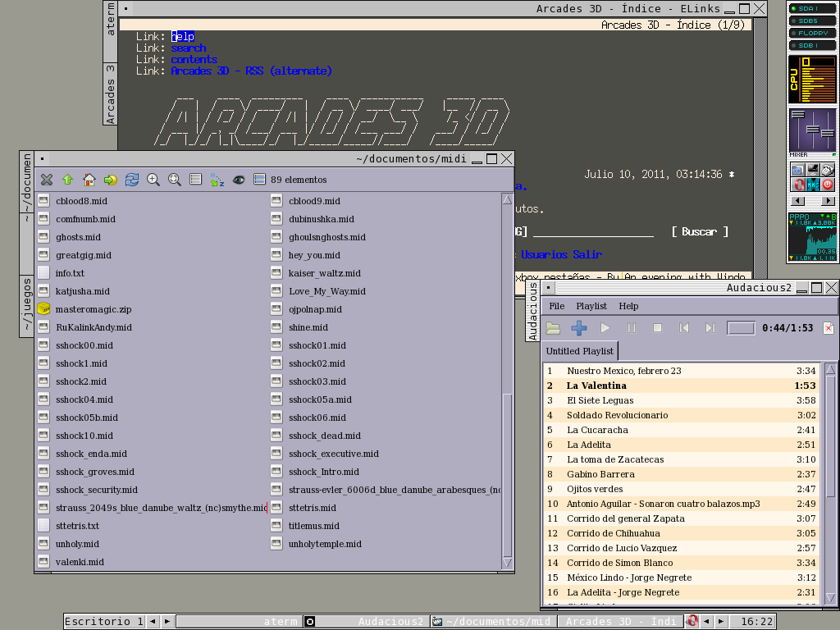The width and height of the screenshot is (840, 630).
Task: Open the File menu in Audacious
Action: [557, 306]
